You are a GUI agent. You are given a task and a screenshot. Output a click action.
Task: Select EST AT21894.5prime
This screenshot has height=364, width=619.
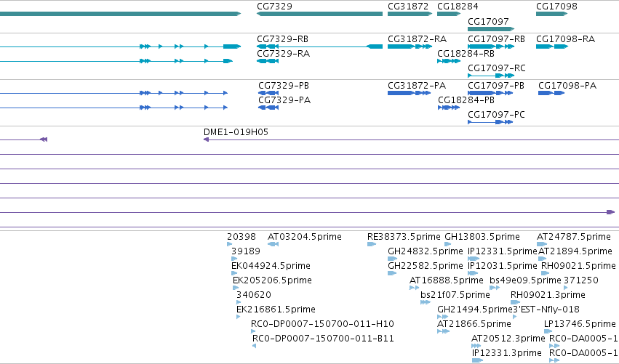click(543, 259)
